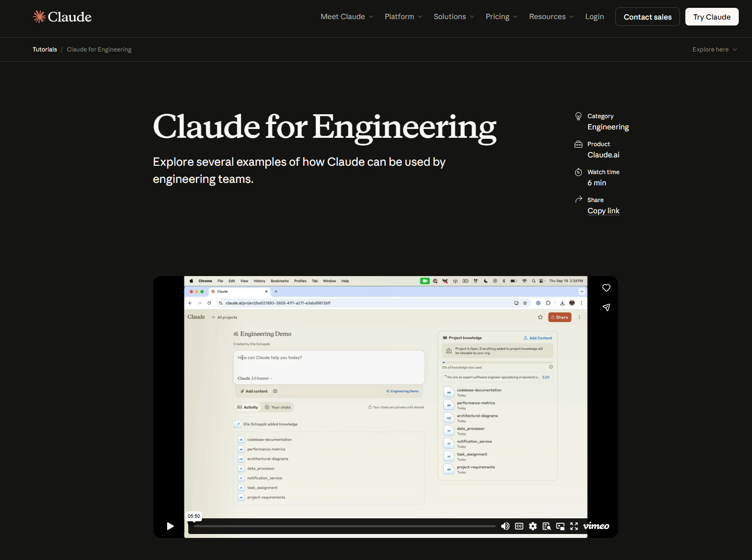Seek on the video progress bar

[345, 526]
